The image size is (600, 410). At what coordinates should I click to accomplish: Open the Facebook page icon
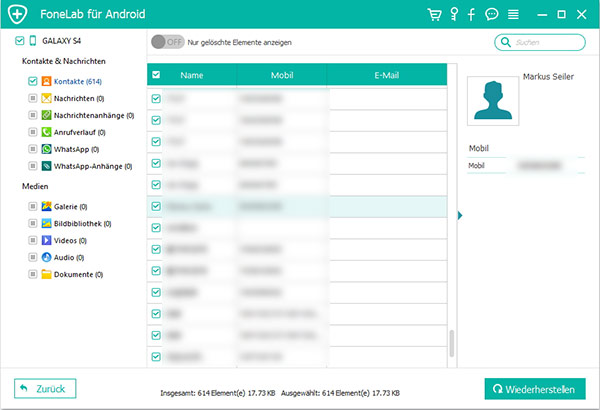pos(470,15)
